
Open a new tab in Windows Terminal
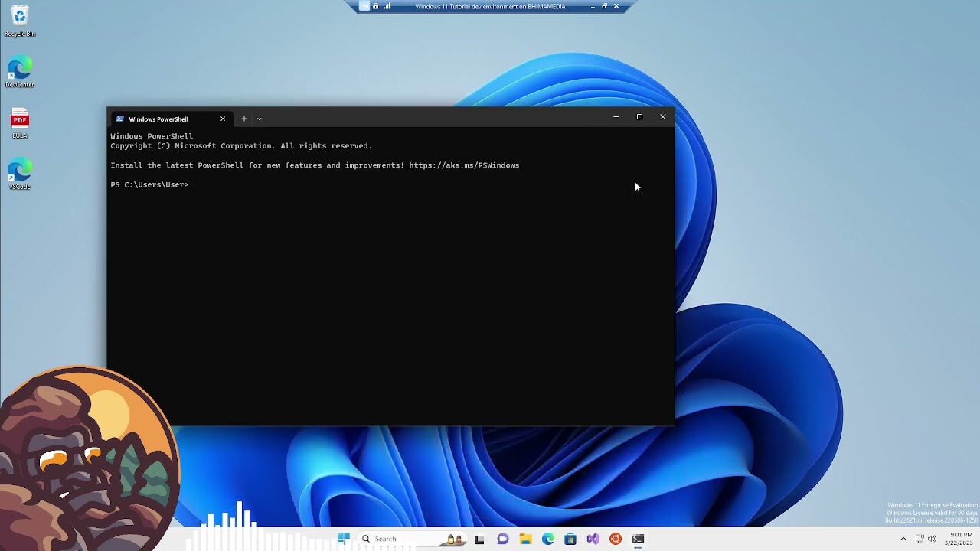pyautogui.click(x=244, y=119)
